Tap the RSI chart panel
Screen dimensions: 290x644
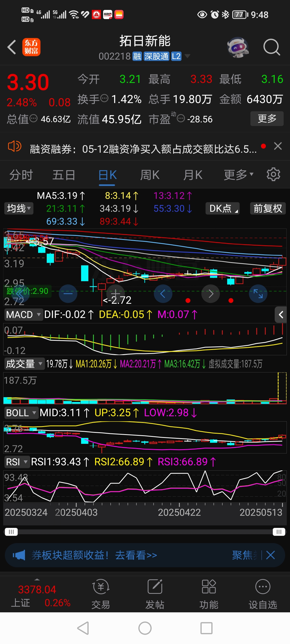pyautogui.click(x=145, y=486)
